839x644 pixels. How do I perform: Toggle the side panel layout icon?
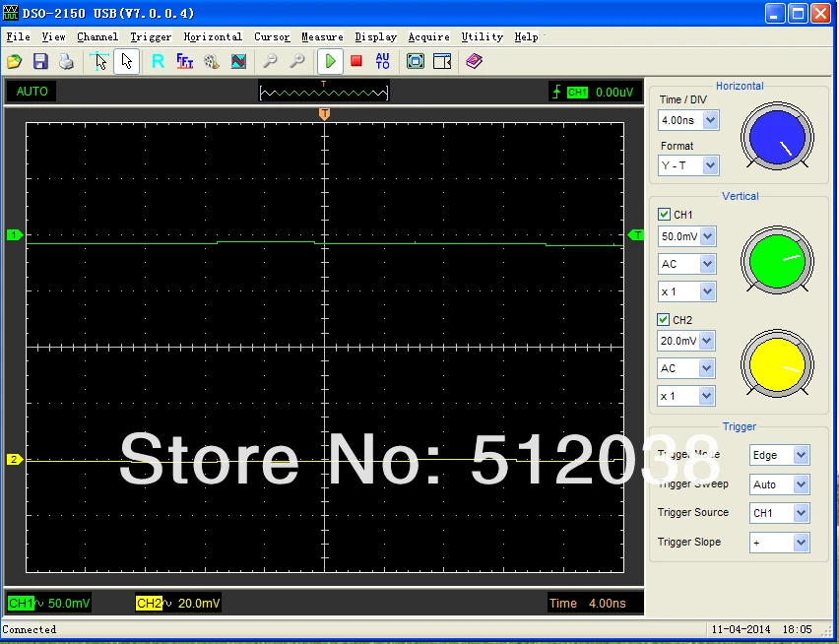(442, 61)
